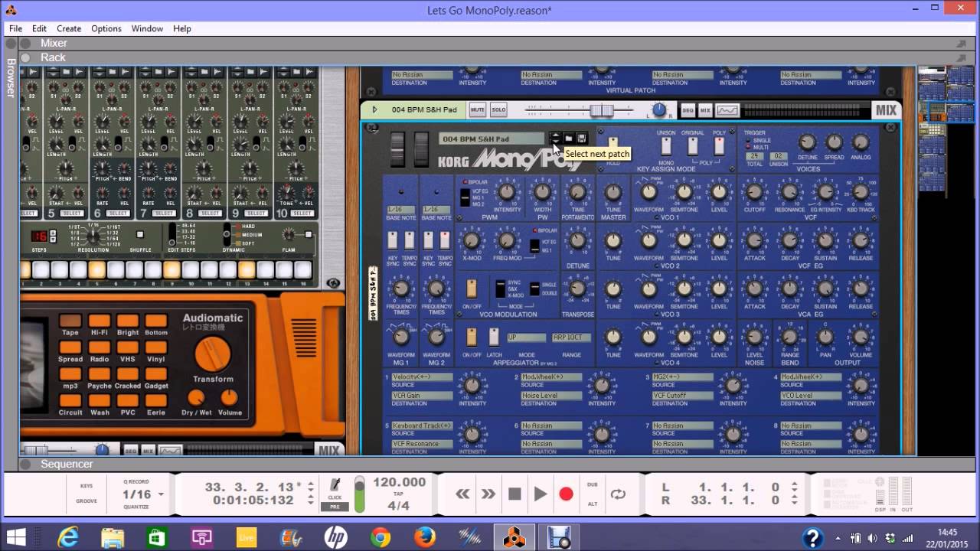Save patch using the MonoPoly floppy disk icon
The image size is (980, 551).
tap(582, 139)
